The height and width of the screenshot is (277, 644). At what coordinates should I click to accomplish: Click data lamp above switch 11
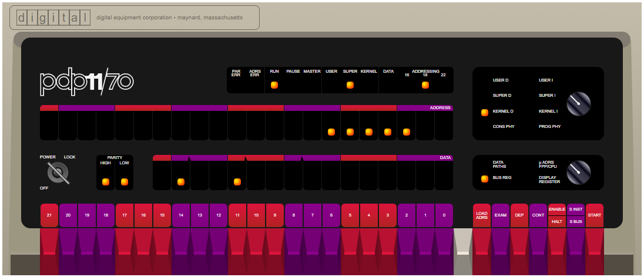(237, 182)
